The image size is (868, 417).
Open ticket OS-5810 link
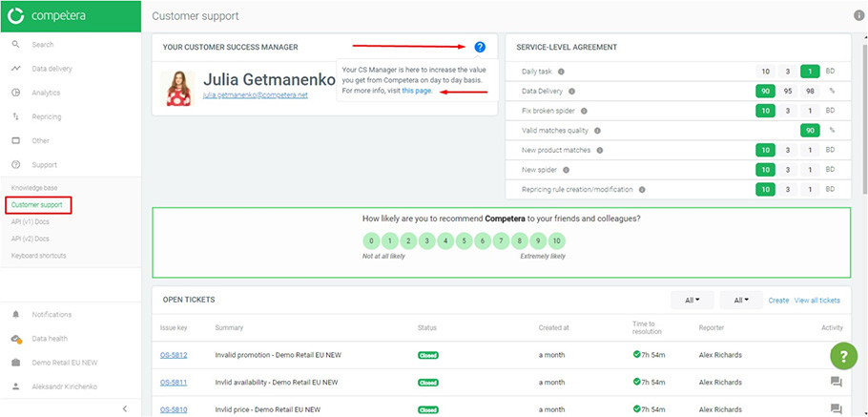click(174, 409)
